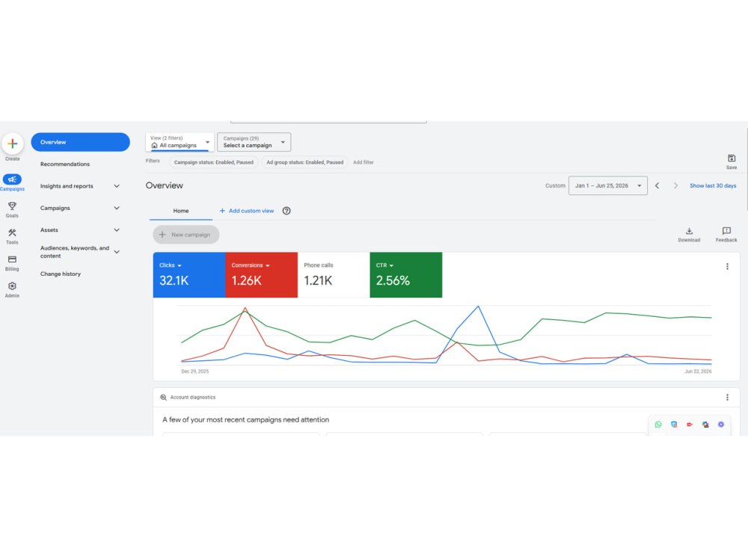This screenshot has height=560, width=748.
Task: Click the red camera extension icon
Action: [690, 425]
